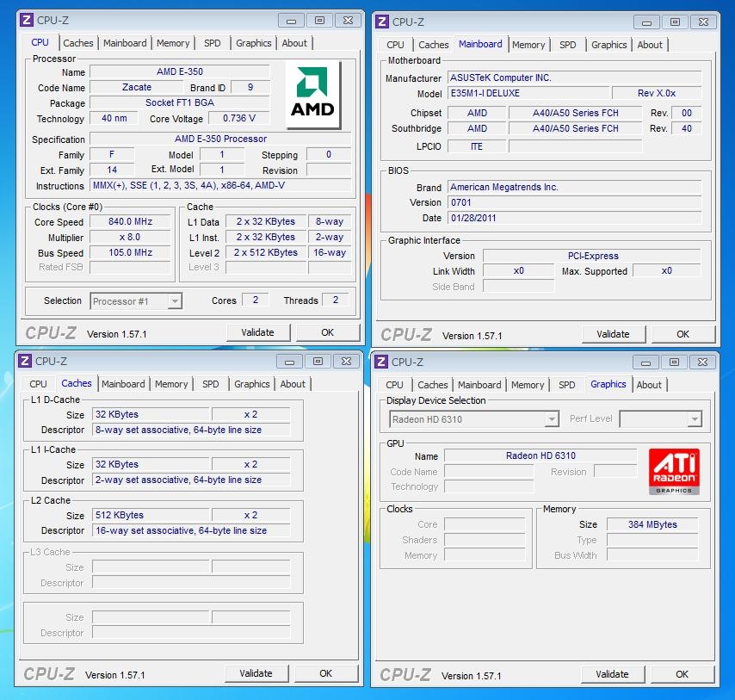Click the Graphic Interface Version PCI-Express
The height and width of the screenshot is (700, 735).
coord(592,256)
